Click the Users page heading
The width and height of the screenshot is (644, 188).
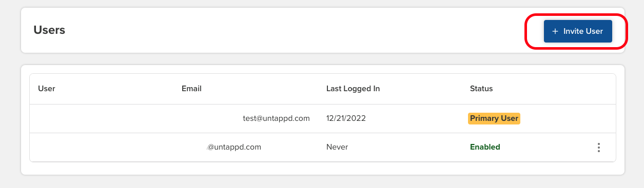[49, 30]
